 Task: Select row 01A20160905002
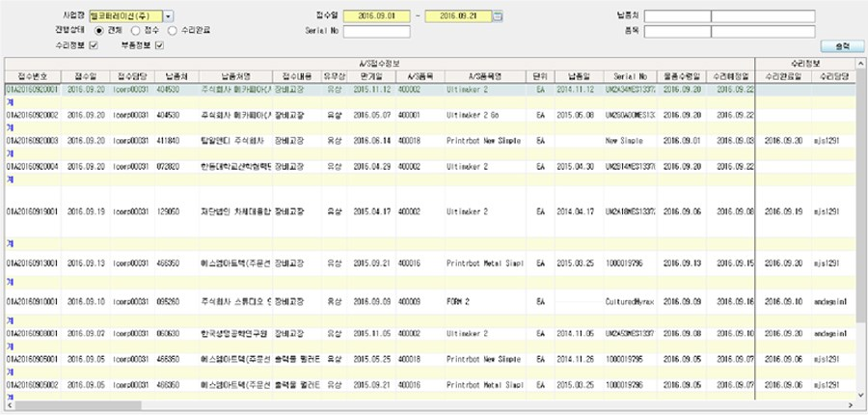[429, 384]
